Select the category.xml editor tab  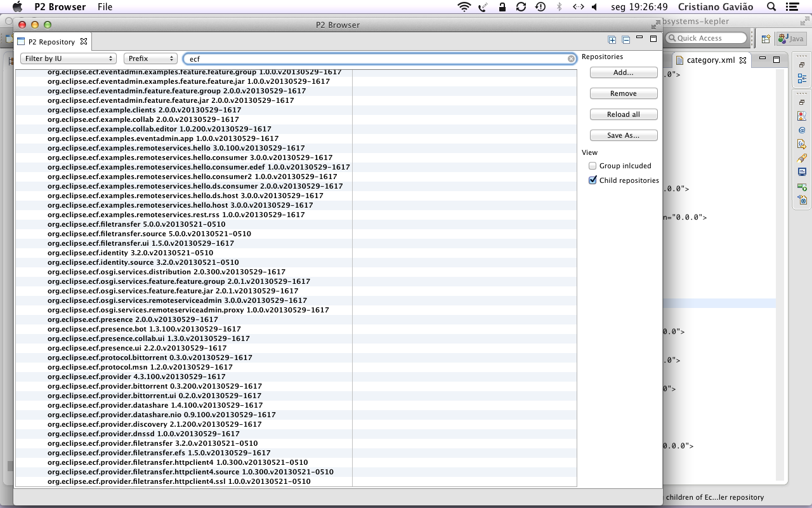[710, 60]
